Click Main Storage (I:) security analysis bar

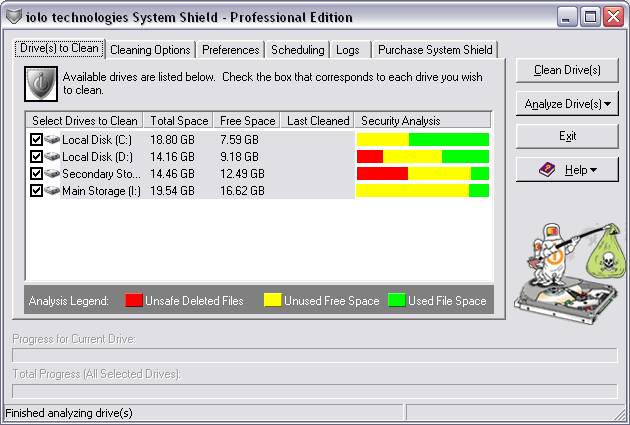click(x=423, y=190)
